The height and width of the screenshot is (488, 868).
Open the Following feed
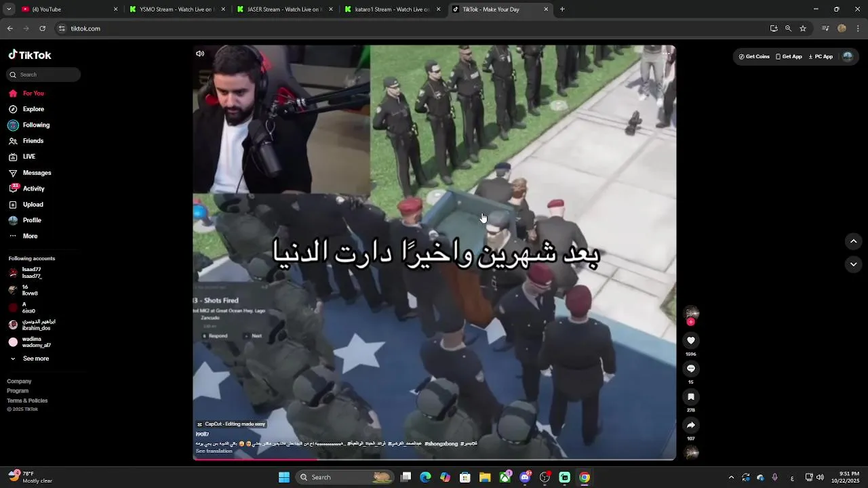click(28, 125)
